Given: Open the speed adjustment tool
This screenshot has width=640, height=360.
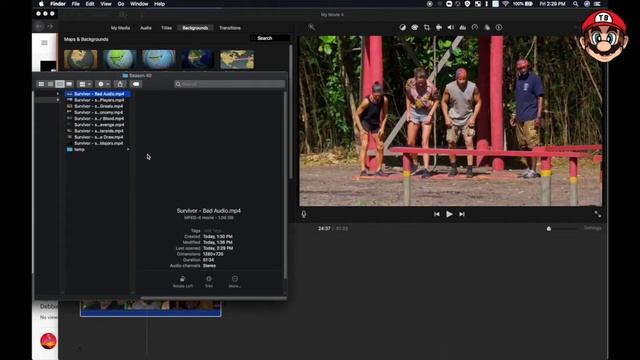Looking at the screenshot, I should tap(475, 27).
